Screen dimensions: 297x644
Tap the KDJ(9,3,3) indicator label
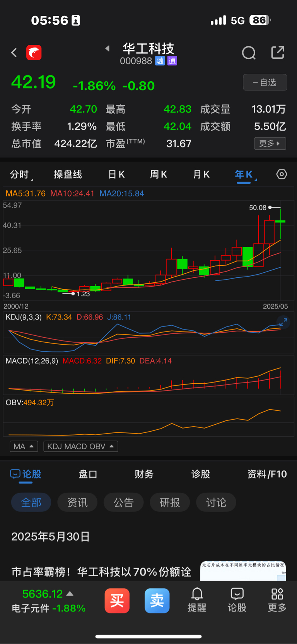(x=24, y=317)
